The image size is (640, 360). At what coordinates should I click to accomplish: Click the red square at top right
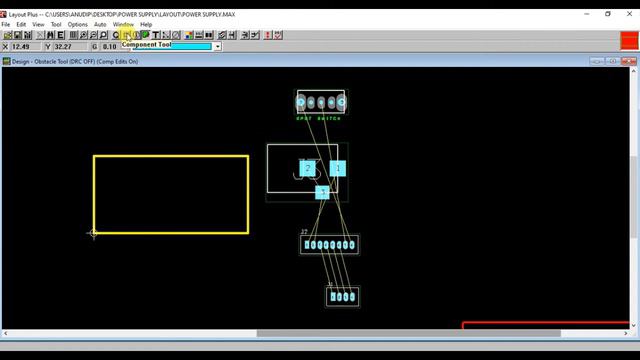click(x=629, y=40)
